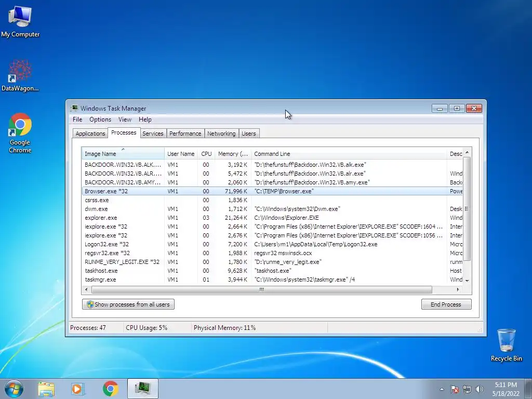This screenshot has width=532, height=399.
Task: Click the End Process button
Action: click(446, 304)
